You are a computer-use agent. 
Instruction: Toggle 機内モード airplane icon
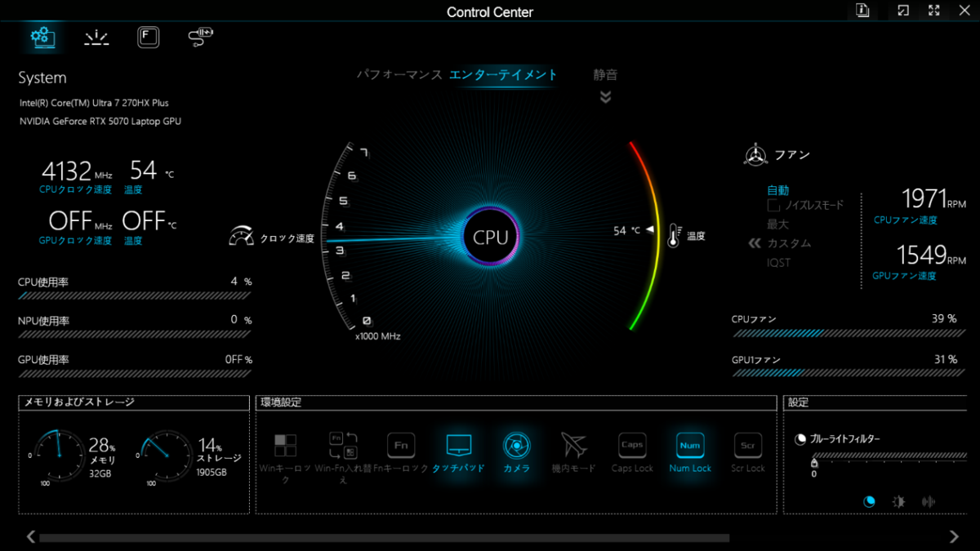tap(574, 446)
